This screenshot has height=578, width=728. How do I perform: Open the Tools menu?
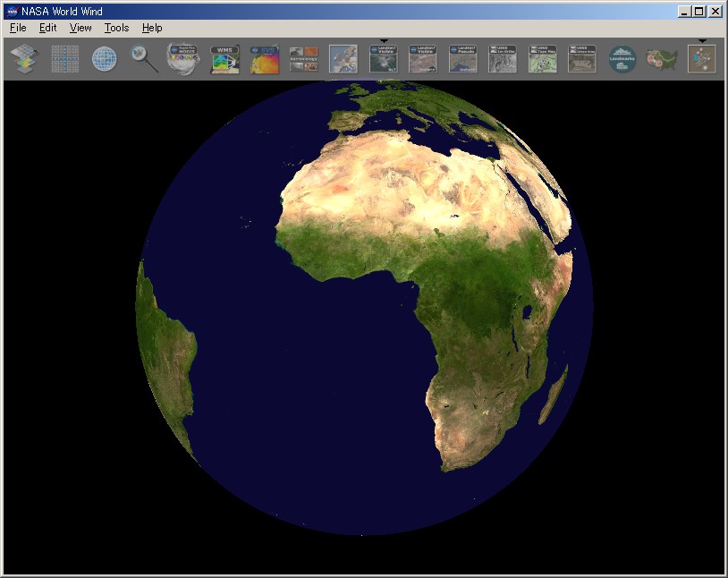[x=114, y=28]
